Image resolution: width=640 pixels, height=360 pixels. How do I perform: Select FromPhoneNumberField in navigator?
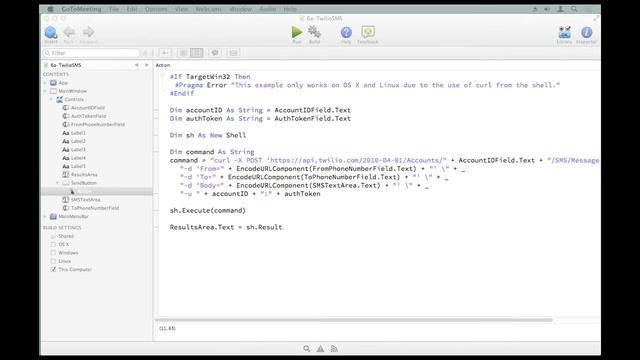pos(98,124)
